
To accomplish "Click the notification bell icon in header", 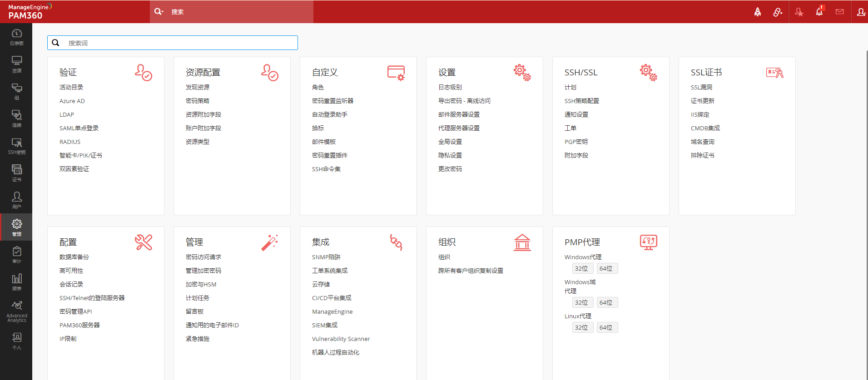I will point(819,12).
